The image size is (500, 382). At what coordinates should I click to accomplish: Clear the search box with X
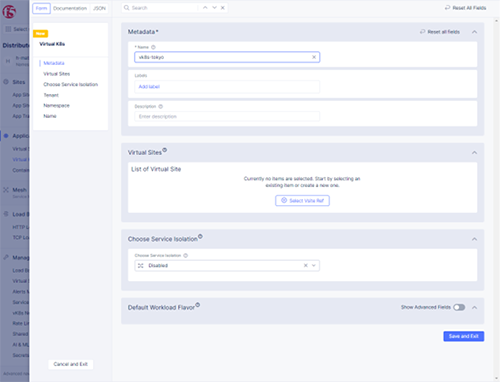pos(223,8)
